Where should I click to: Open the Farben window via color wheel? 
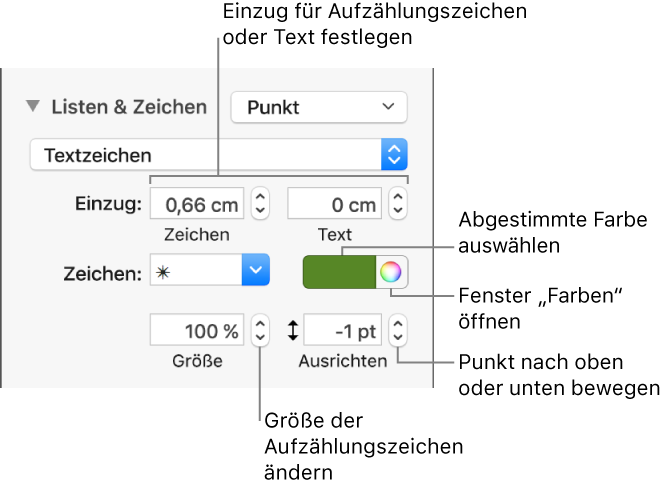(391, 270)
